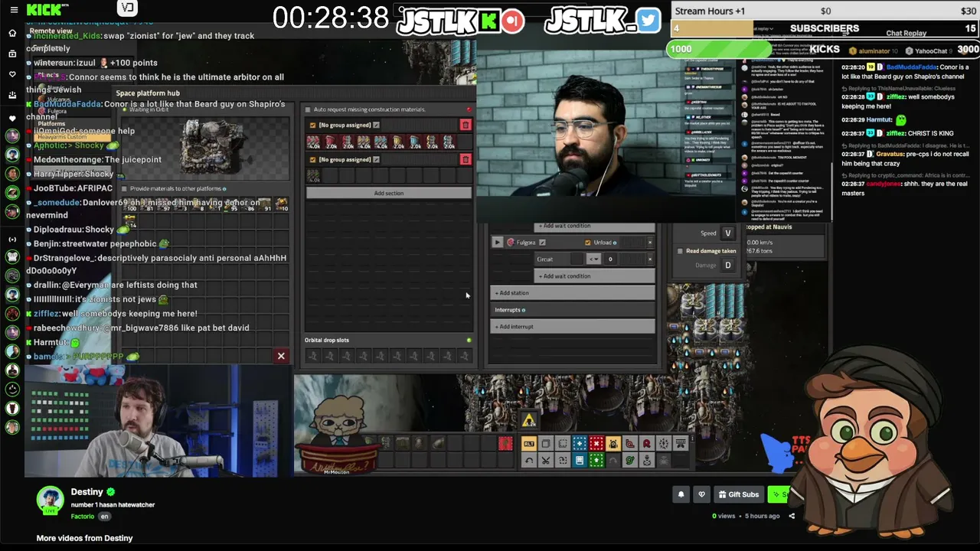This screenshot has width=980, height=551.
Task: Toggle the Unload checkbox for Fulgora
Action: click(588, 243)
